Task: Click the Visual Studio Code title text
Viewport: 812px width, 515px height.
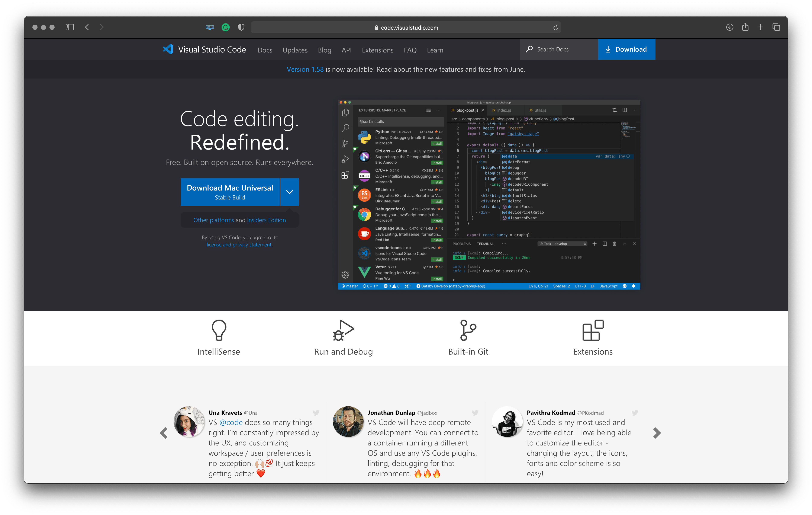Action: (212, 50)
